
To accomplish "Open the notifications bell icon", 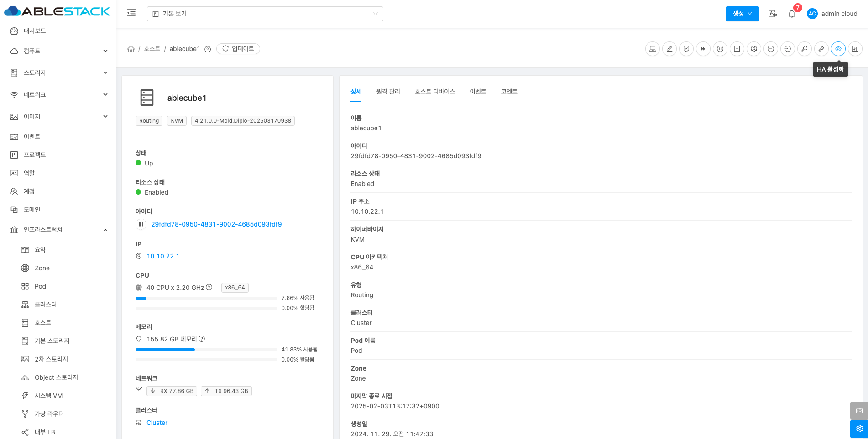I will (x=792, y=14).
